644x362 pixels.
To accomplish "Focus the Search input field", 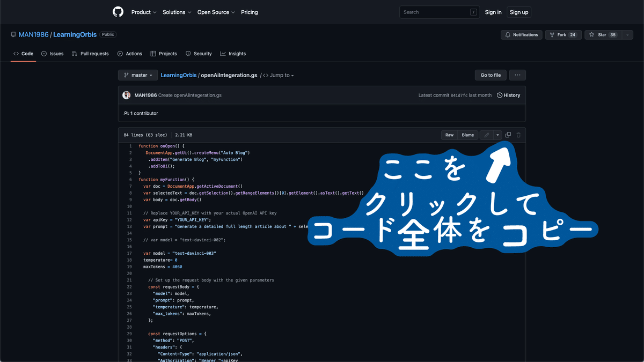I will [439, 12].
